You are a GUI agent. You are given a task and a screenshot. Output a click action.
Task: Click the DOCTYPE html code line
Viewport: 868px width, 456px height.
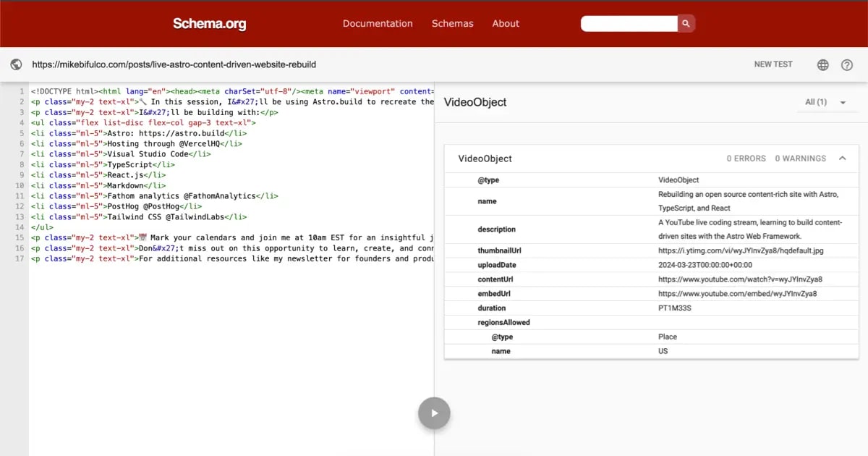click(232, 91)
